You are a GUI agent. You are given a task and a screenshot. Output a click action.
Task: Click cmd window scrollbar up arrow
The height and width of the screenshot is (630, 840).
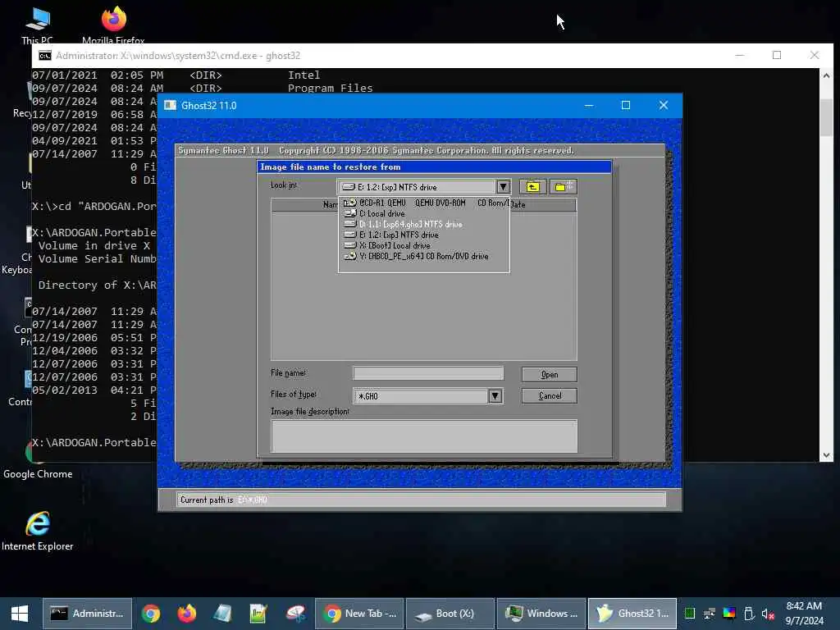click(x=826, y=75)
